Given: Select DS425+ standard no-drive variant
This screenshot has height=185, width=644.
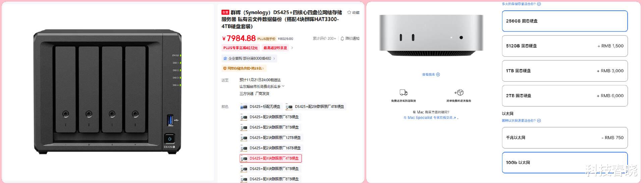Looking at the screenshot, I should (x=261, y=107).
